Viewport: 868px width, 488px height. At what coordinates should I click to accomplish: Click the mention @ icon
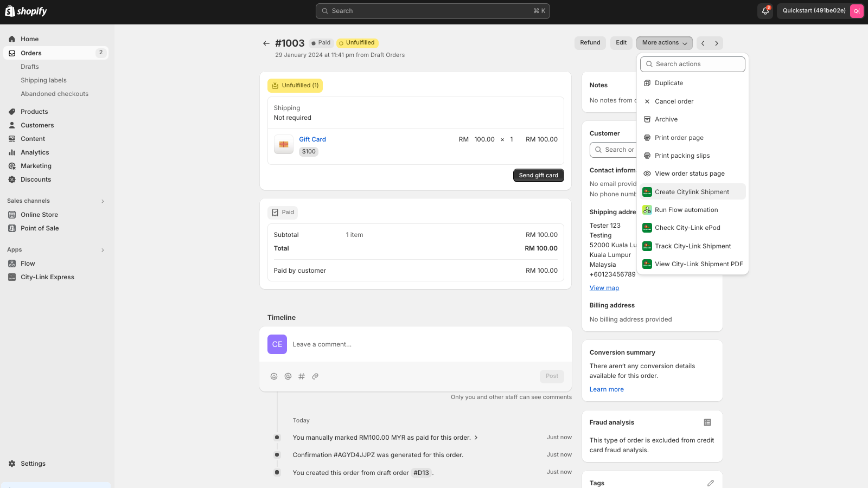[x=288, y=376]
